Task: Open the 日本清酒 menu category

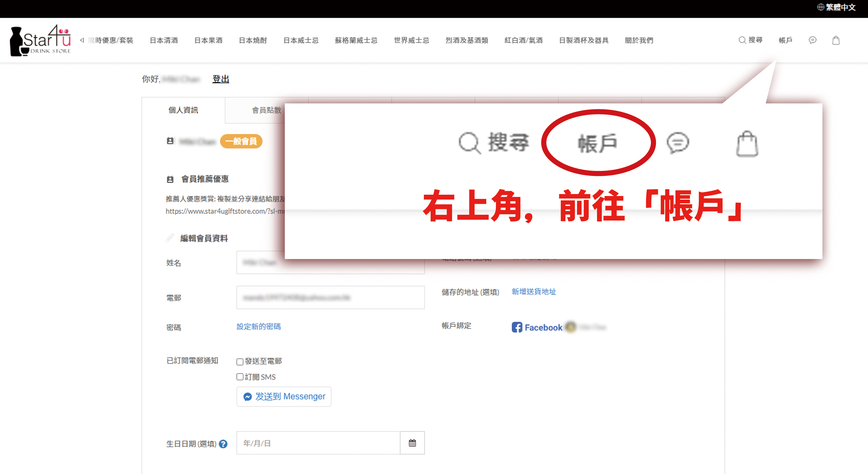Action: click(x=164, y=40)
